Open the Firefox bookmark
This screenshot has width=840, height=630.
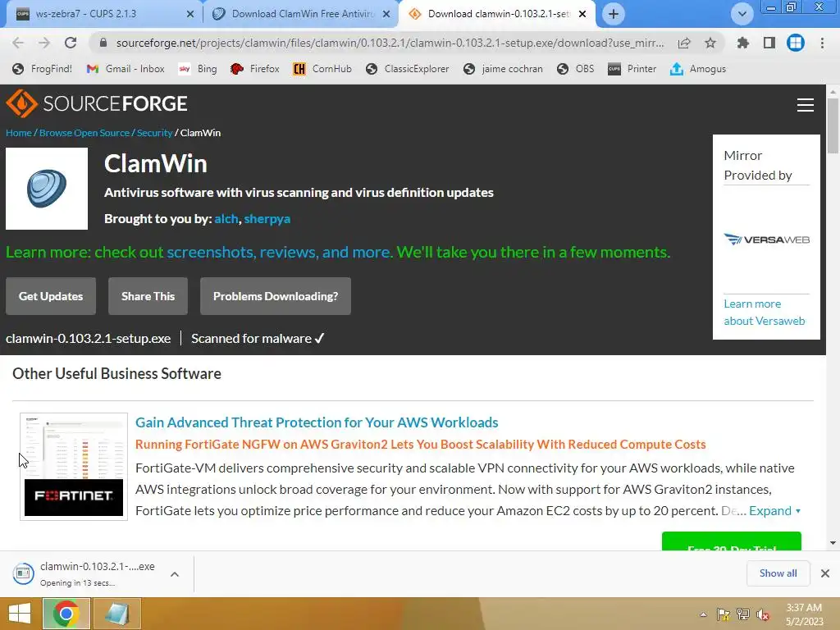(255, 69)
